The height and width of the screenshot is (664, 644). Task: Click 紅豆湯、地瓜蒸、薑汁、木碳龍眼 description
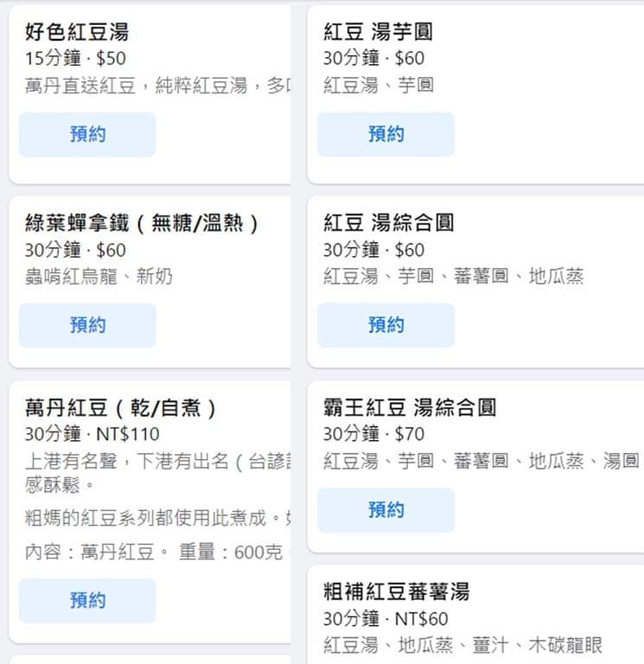tap(462, 645)
